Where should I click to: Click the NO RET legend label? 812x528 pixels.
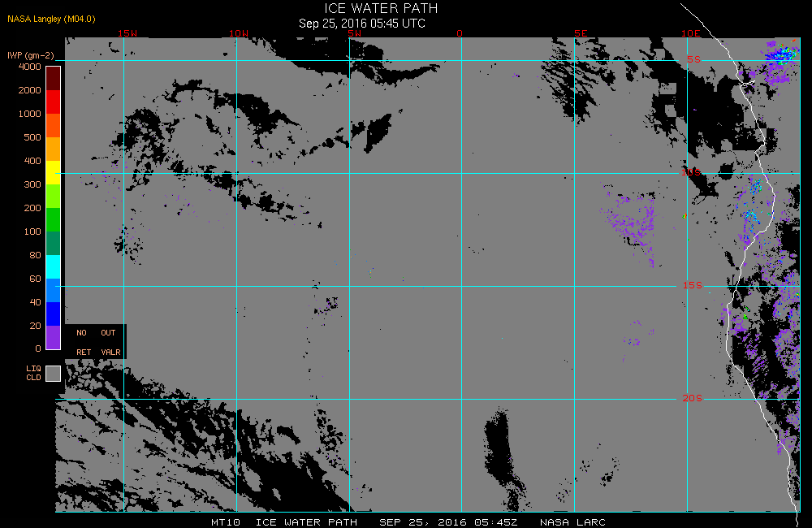[x=83, y=343]
